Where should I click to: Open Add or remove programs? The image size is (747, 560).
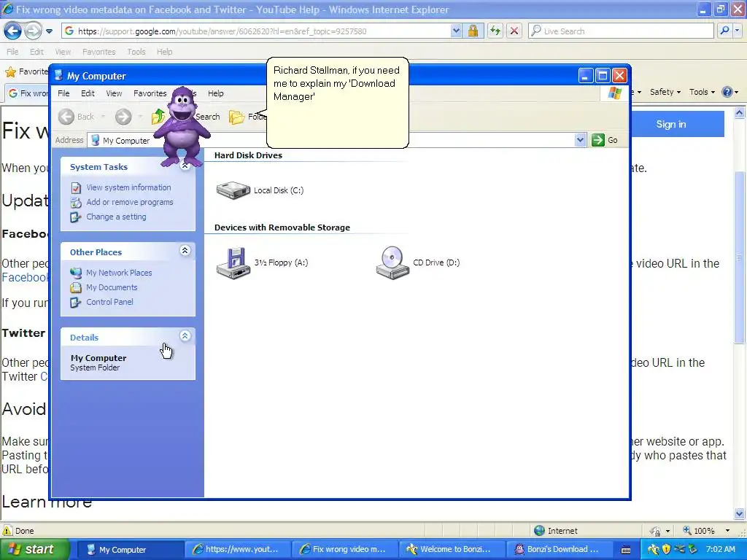130,202
